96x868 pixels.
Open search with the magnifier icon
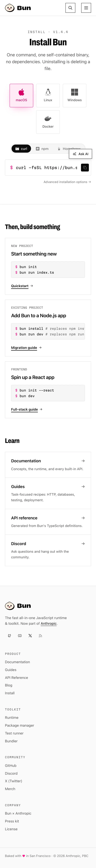click(x=70, y=8)
